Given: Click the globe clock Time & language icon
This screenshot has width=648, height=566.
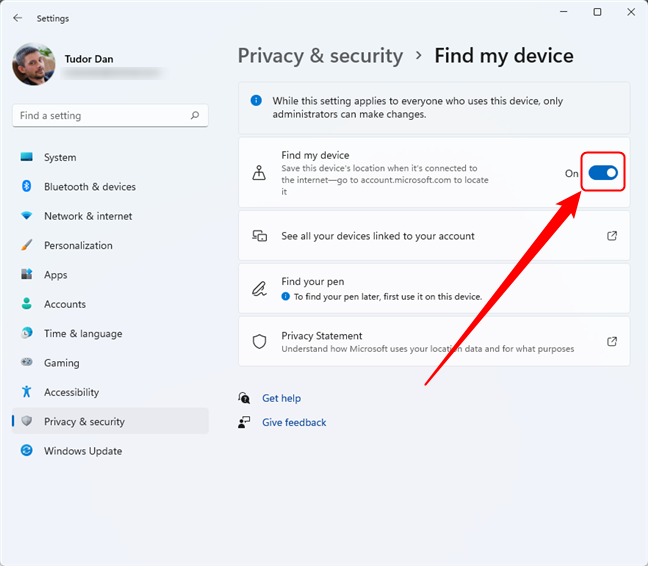Looking at the screenshot, I should pos(26,333).
